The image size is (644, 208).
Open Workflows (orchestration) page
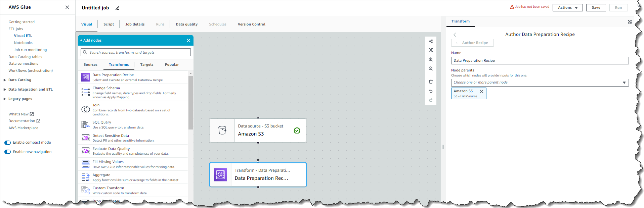click(x=31, y=71)
